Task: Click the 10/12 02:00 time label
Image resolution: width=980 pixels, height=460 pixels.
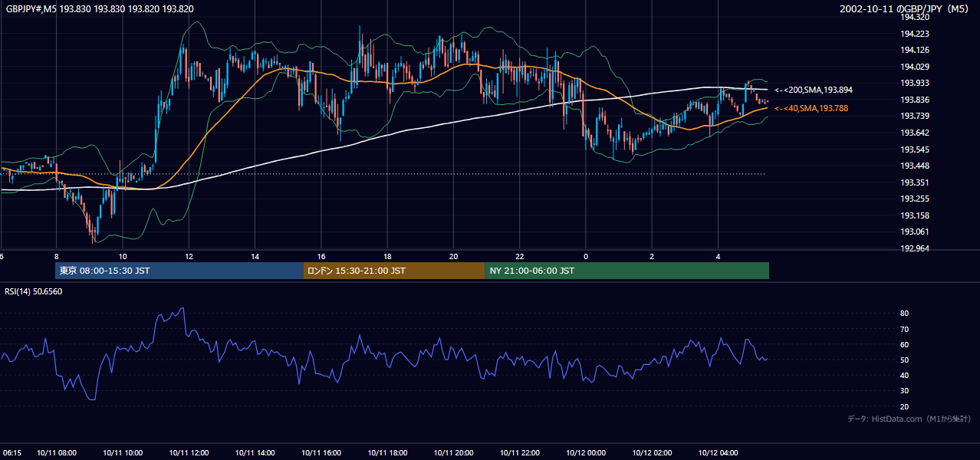Action: coord(652,453)
